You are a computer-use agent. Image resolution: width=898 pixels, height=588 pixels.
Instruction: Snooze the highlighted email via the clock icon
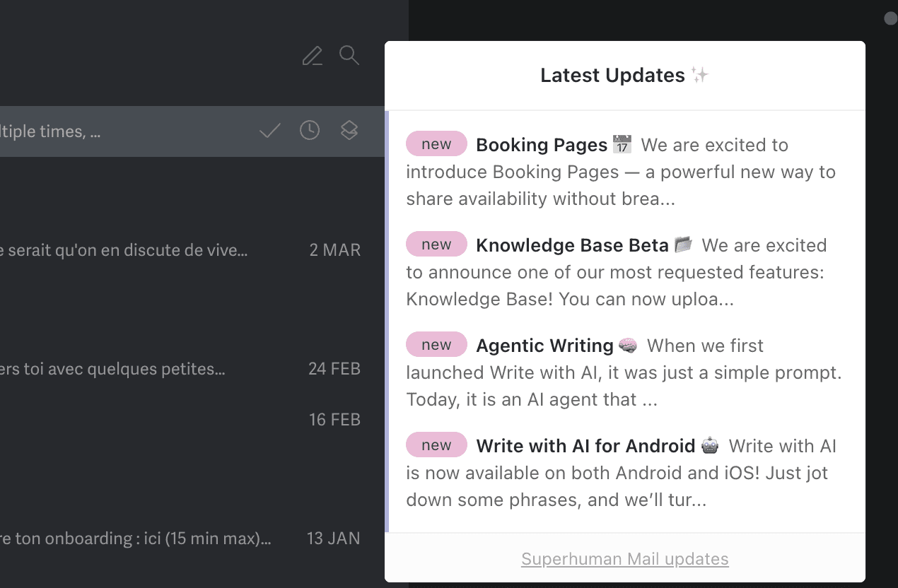[x=309, y=131]
